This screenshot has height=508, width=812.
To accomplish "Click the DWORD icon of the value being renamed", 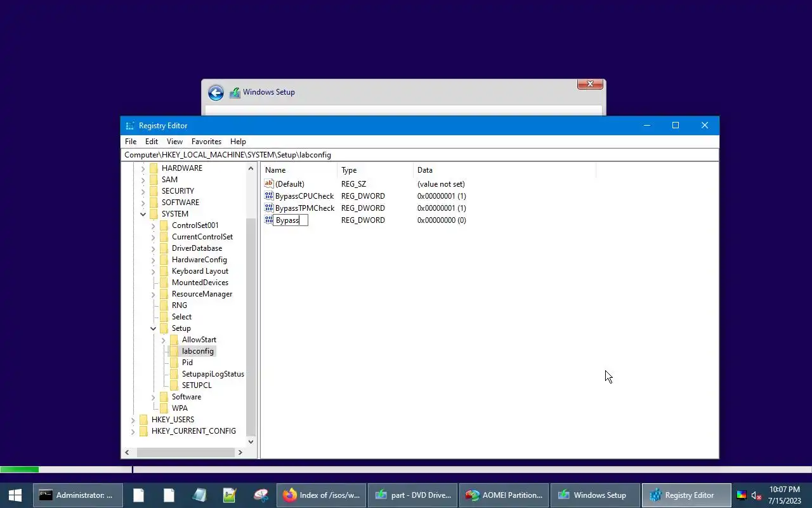I will (x=269, y=220).
